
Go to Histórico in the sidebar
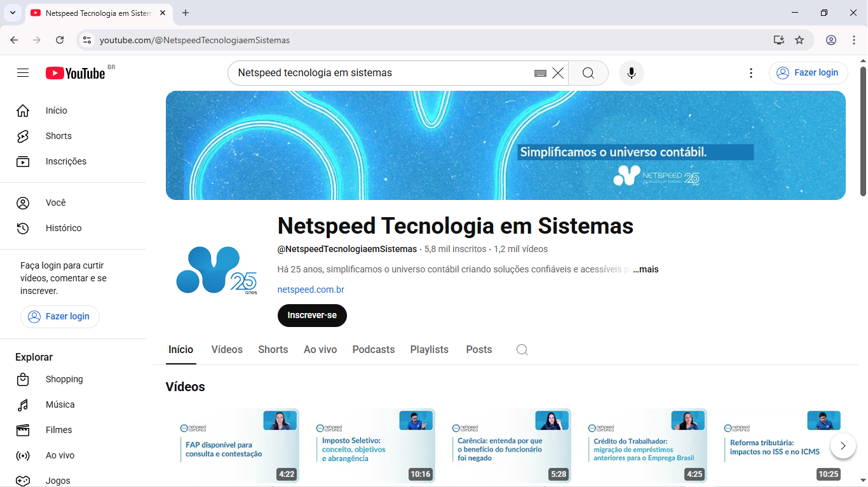(64, 228)
